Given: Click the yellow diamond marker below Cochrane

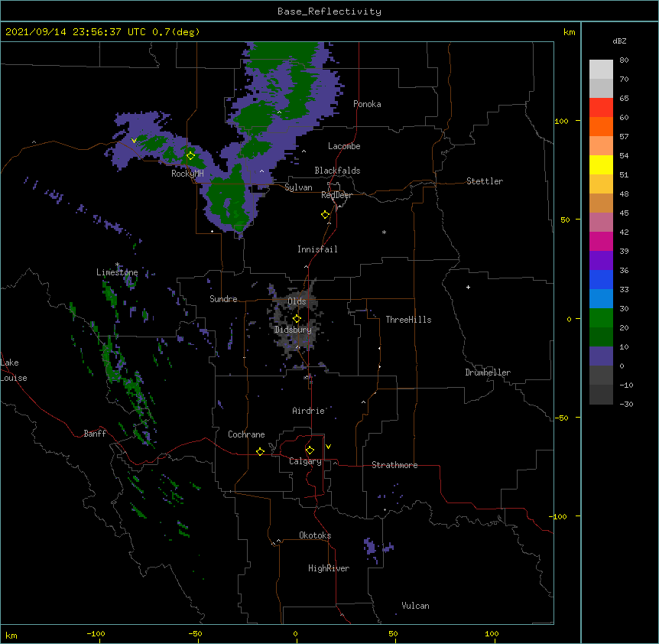Looking at the screenshot, I should 260,451.
